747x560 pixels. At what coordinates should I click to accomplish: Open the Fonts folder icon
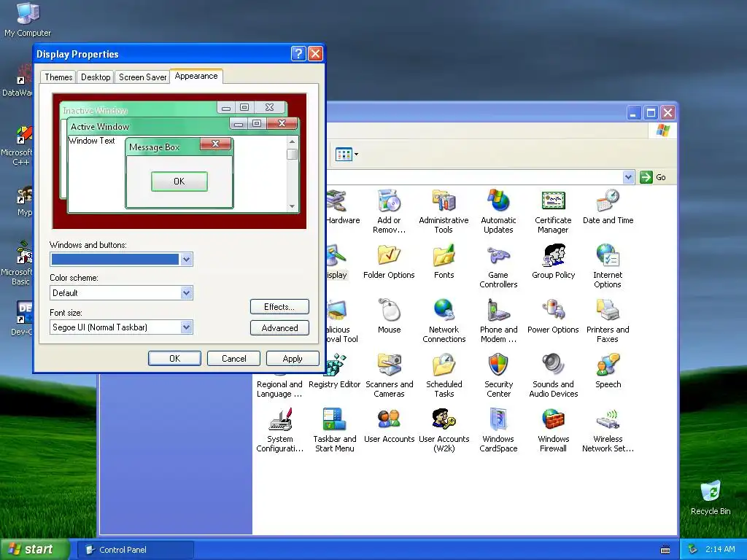pos(444,262)
